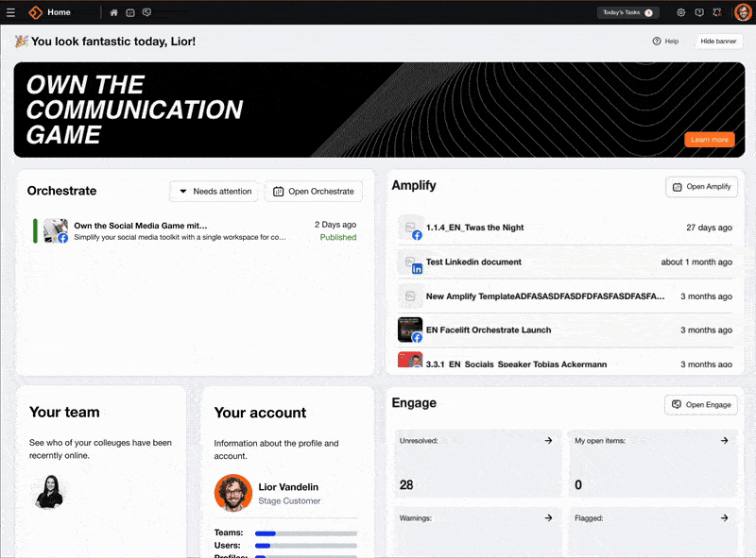Open the chat icon in top bar
The width and height of the screenshot is (756, 558).
click(x=147, y=12)
